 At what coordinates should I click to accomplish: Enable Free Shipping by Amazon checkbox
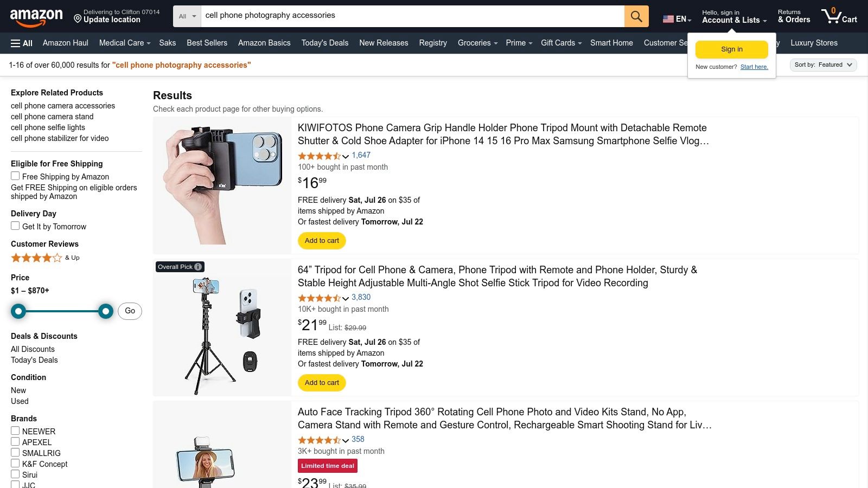(15, 176)
